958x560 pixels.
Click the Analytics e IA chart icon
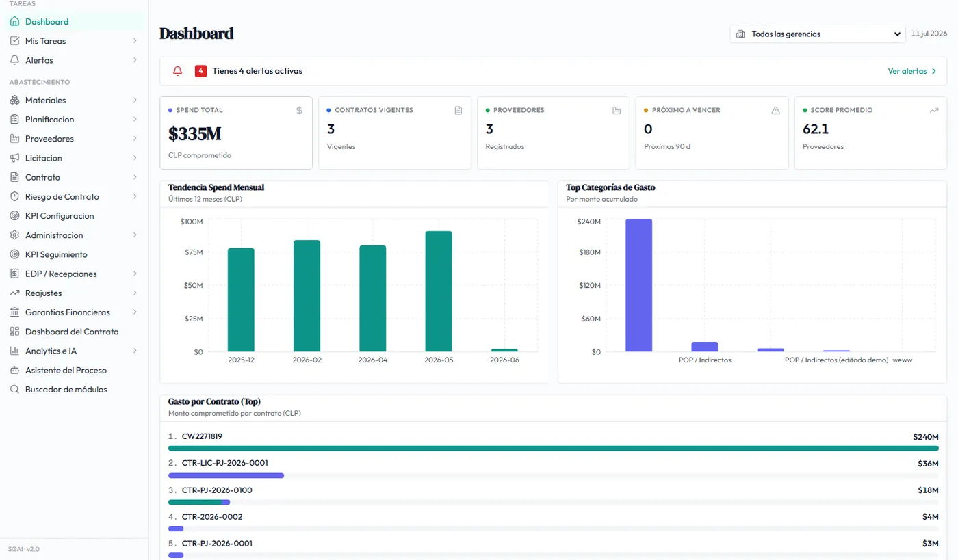[x=14, y=351]
